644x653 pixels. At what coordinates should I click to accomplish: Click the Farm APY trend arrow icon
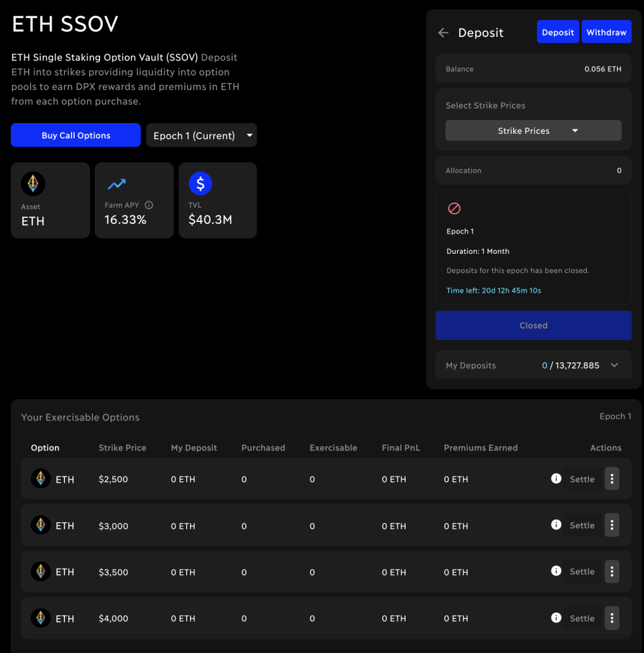[117, 184]
